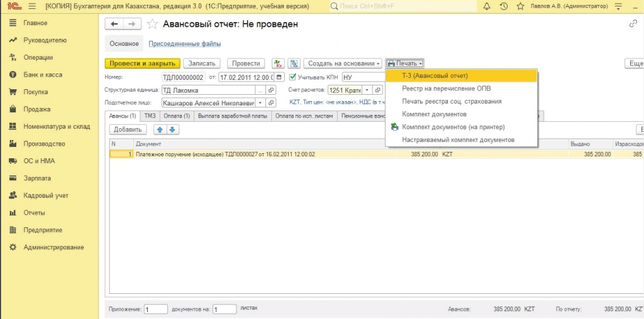
Task: Open Предприятие section in sidebar
Action: tap(43, 230)
